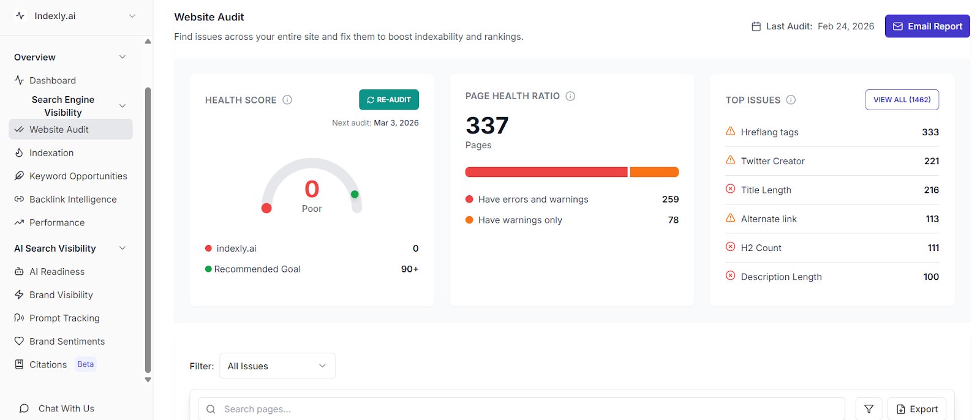Screen dimensions: 980x420
Task: Click the Chat With Us bubble icon
Action: point(24,408)
